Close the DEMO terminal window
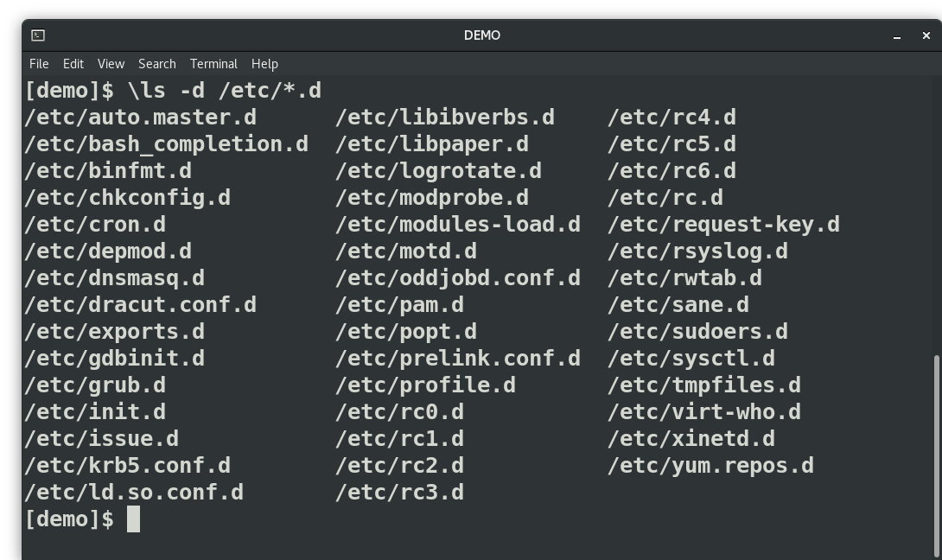This screenshot has width=942, height=560. coord(926,35)
